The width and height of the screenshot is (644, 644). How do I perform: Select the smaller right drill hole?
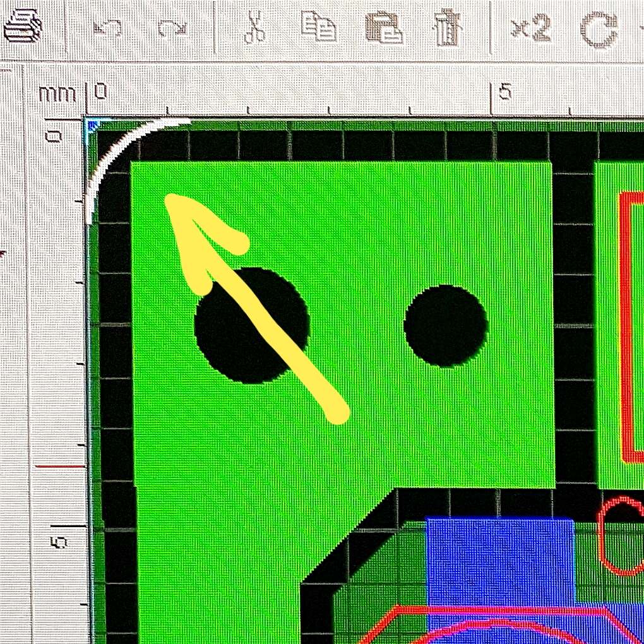tap(446, 325)
